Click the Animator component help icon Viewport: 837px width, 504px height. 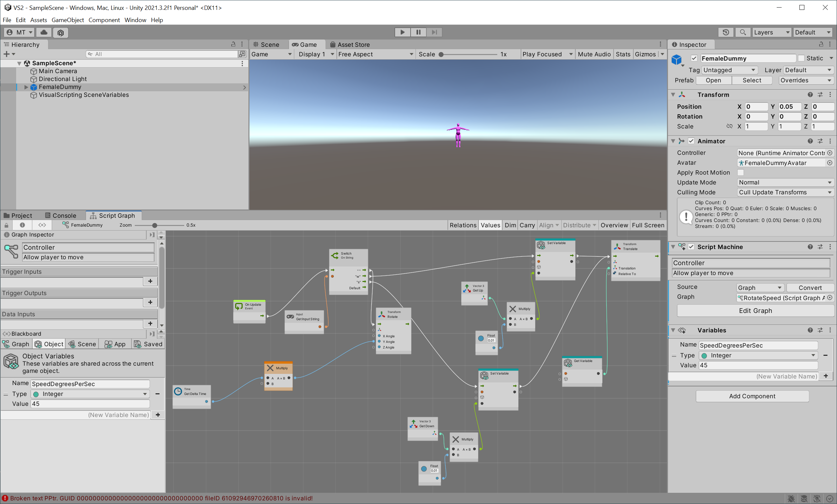pos(810,141)
